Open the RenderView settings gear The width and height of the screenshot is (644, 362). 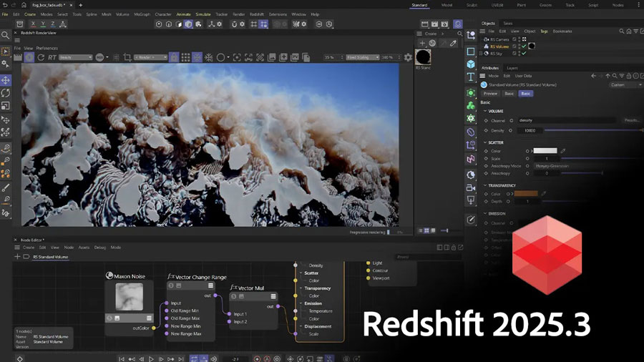point(408,57)
